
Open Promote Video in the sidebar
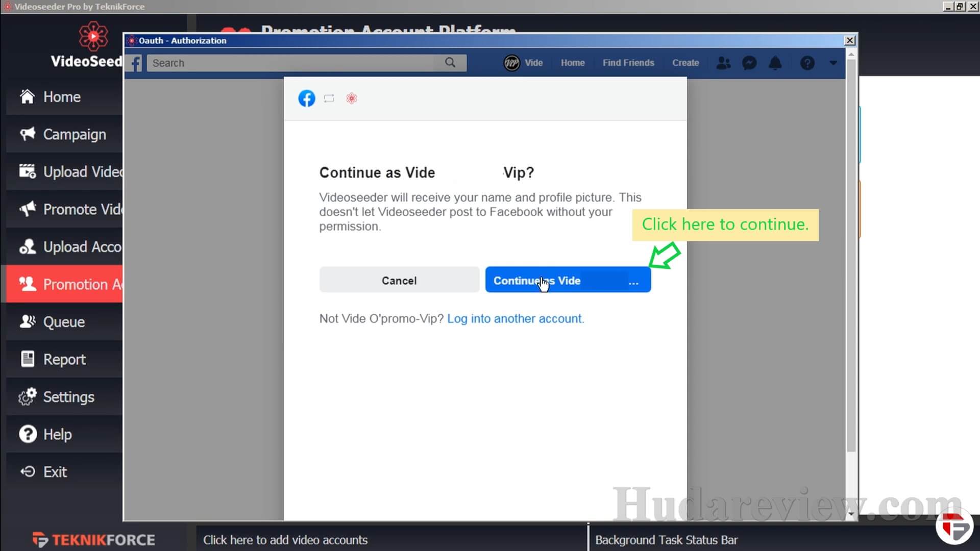pos(64,209)
